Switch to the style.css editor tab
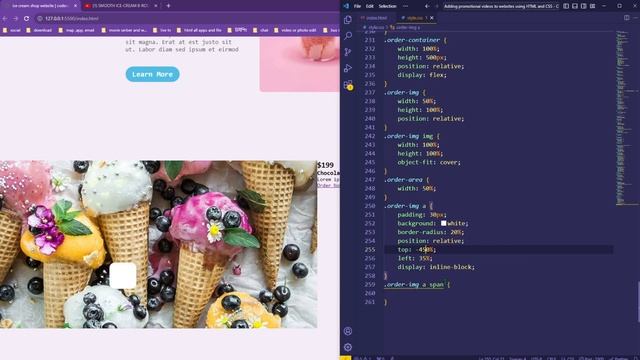This screenshot has height=360, width=640. click(x=415, y=18)
